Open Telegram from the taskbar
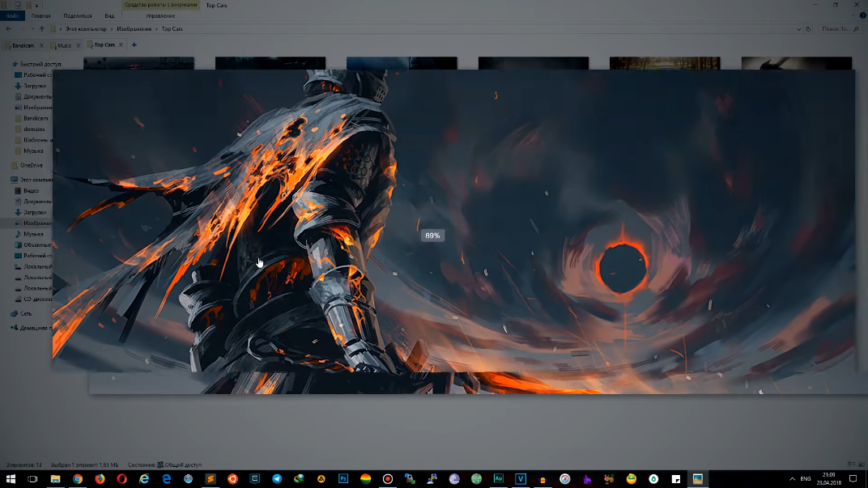The image size is (868, 488). pyautogui.click(x=277, y=478)
